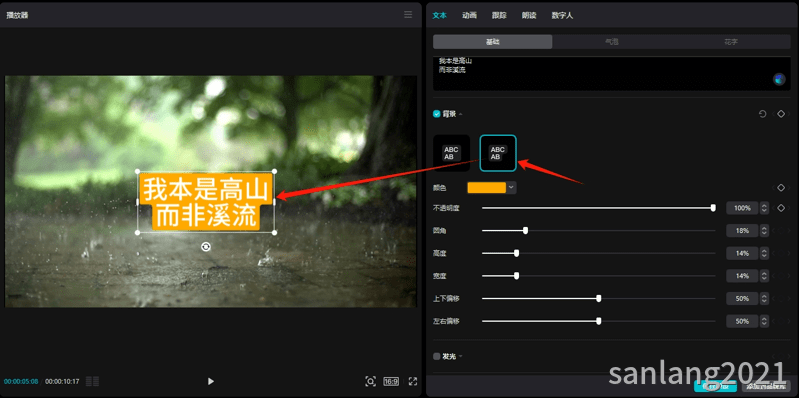Viewport: 799px width, 398px height.
Task: Click the 50% value field for 上下偏移
Action: coord(742,299)
